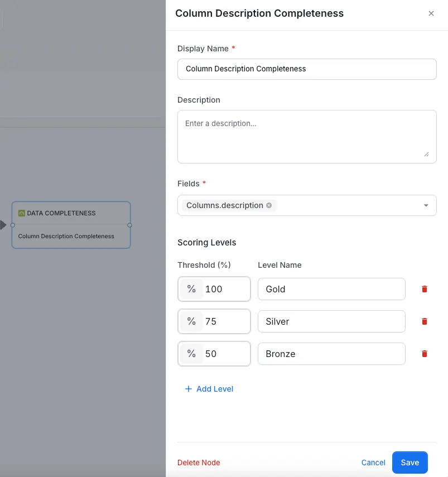This screenshot has height=477, width=448.
Task: Remove the Columns.description field tag
Action: (268, 205)
